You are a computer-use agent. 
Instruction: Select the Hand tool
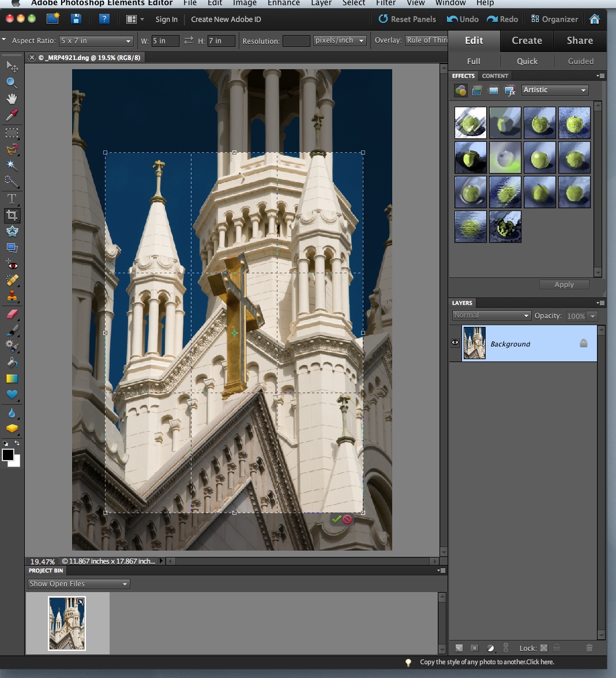point(12,99)
